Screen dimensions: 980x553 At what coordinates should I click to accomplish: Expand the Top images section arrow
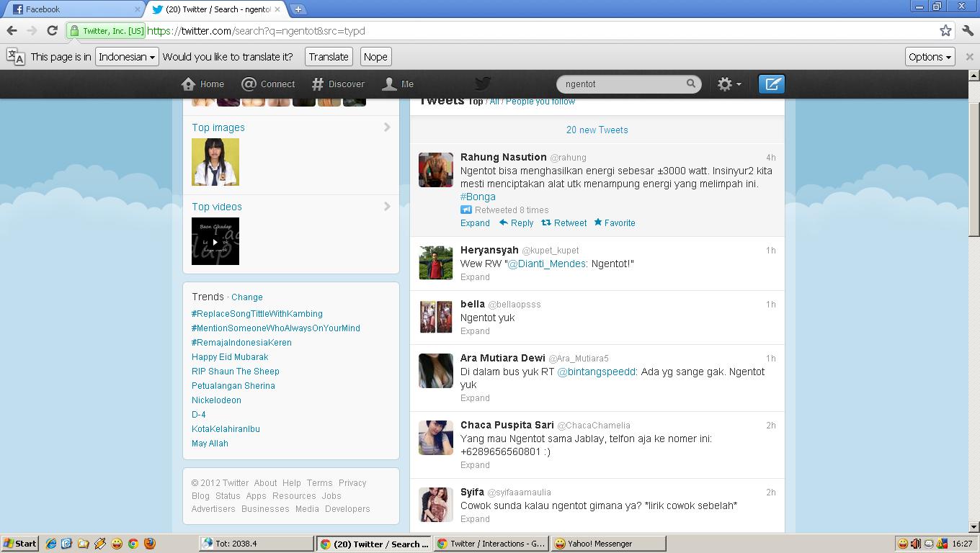[387, 127]
